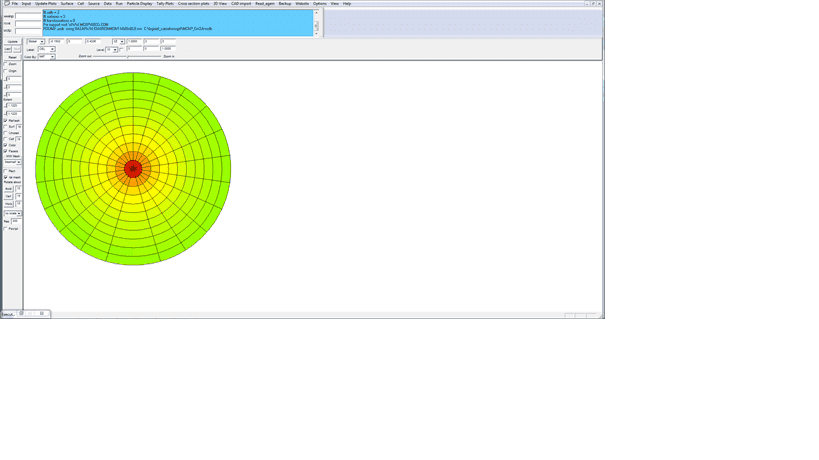Open the Surface menu
This screenshot has height=460, width=819.
[67, 3]
